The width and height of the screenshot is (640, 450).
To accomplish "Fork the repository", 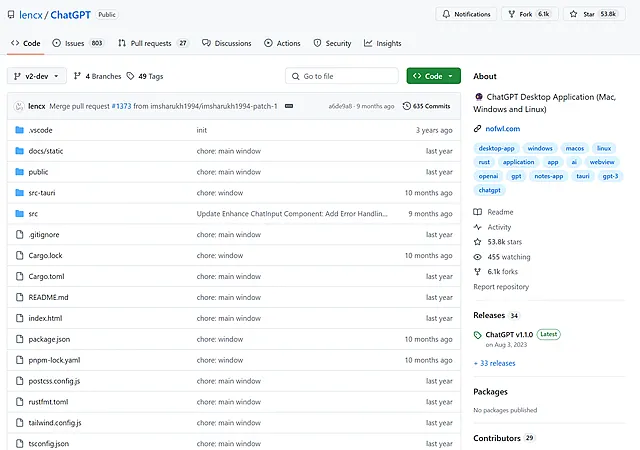I will point(529,14).
